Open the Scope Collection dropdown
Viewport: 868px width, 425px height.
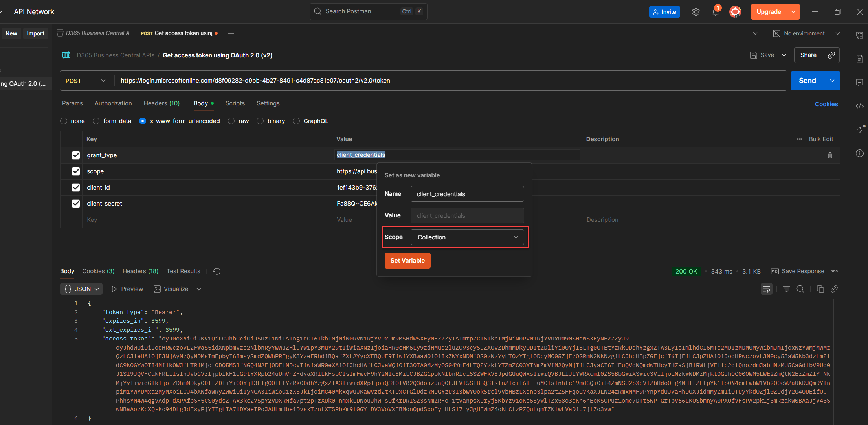point(467,237)
